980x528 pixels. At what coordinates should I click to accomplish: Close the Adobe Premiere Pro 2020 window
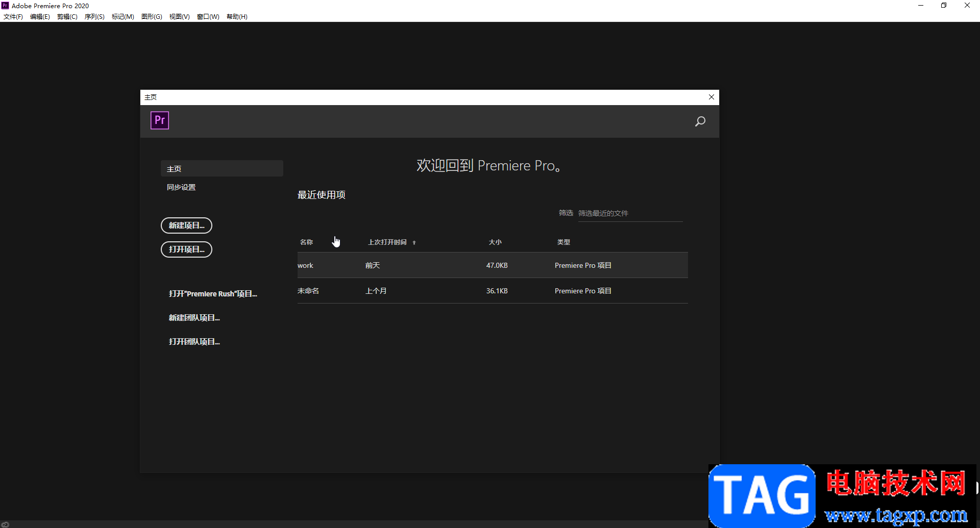(x=967, y=6)
